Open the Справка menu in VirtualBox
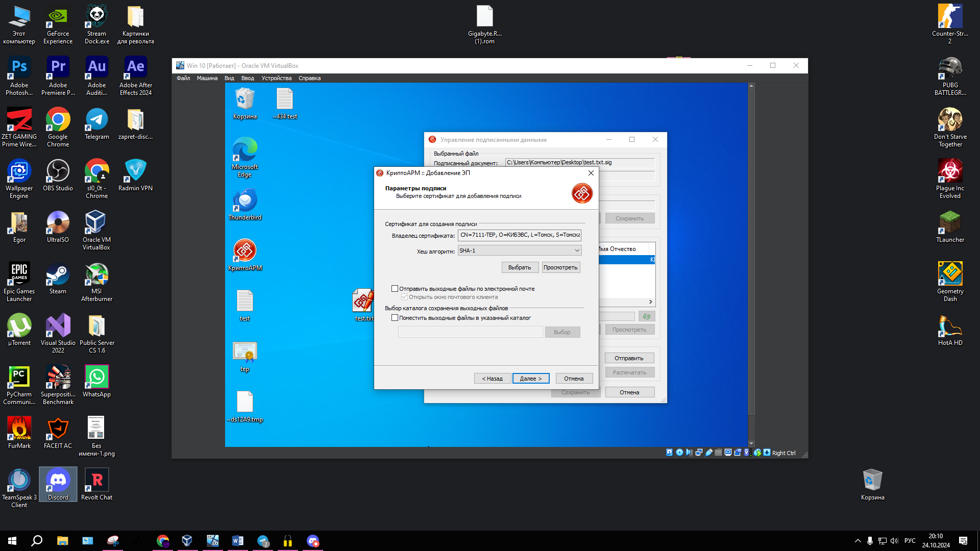 coord(309,78)
